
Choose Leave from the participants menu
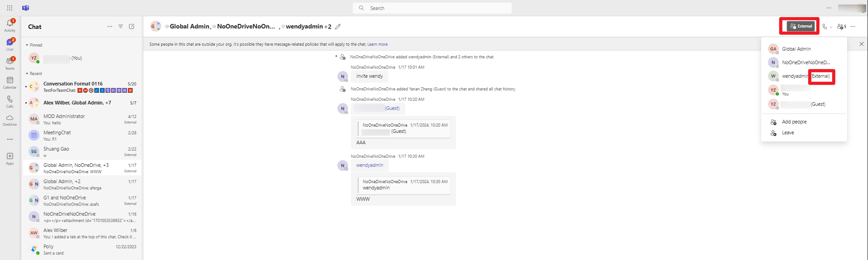point(788,133)
